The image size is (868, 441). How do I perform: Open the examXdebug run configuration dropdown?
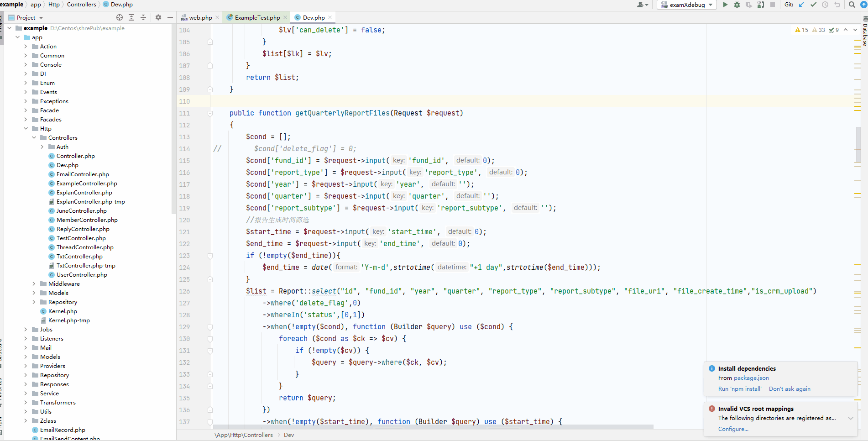(687, 5)
